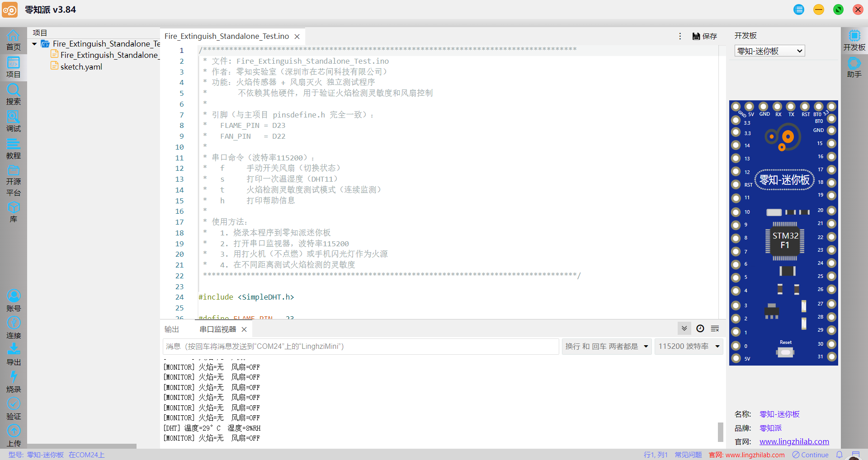
Task: Click the 上传 upload sidebar icon
Action: [x=14, y=436]
